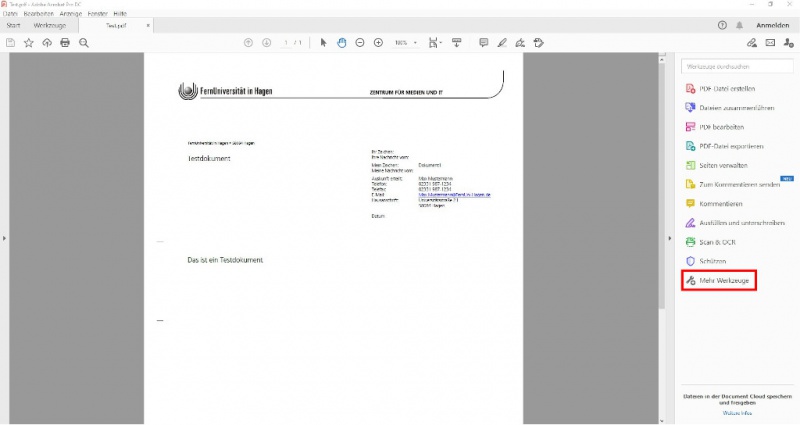Viewport: 800px width, 425px height.
Task: Open Ausfüllen und unterschreiben tool
Action: pyautogui.click(x=735, y=223)
